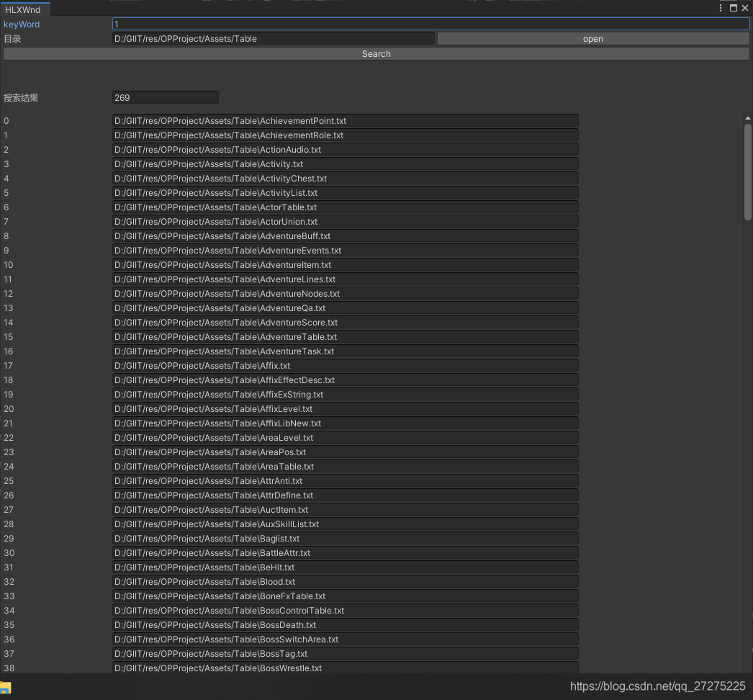Select the BeHit.txt result
The width and height of the screenshot is (753, 700).
point(346,567)
